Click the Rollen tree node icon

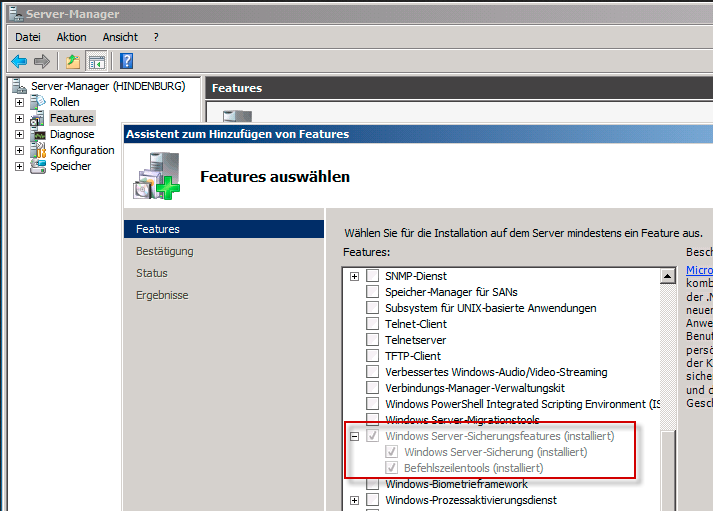point(38,102)
